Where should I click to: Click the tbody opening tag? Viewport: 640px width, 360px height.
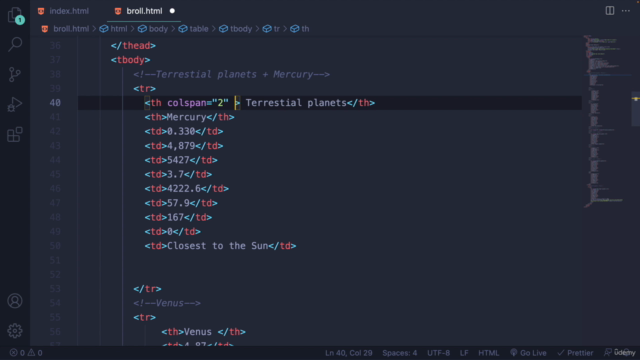tap(130, 60)
